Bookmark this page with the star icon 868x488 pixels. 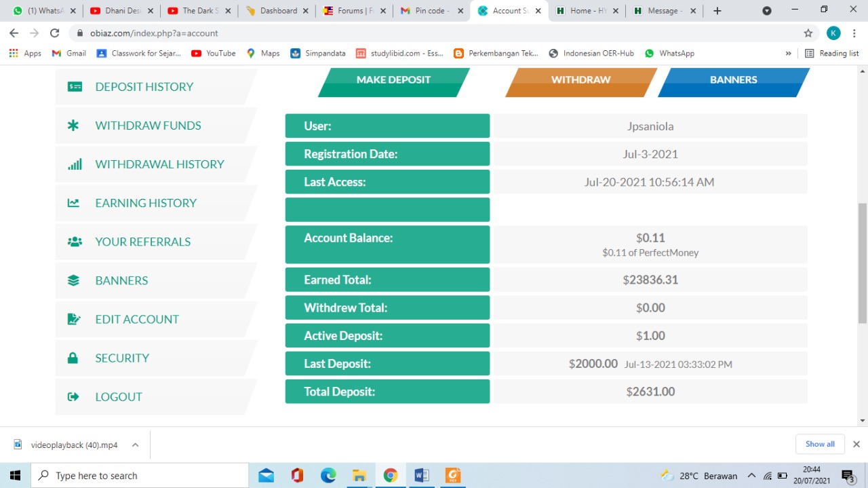(808, 33)
